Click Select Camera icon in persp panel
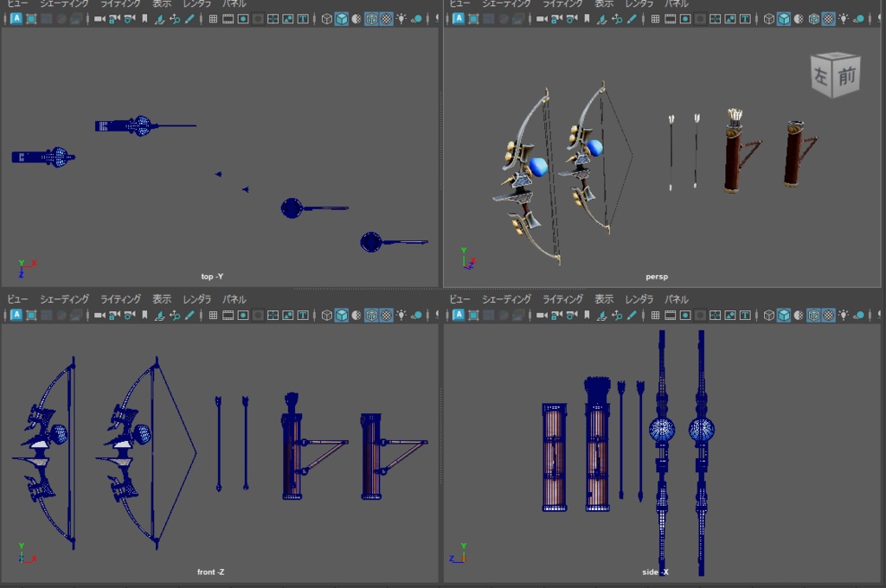 coord(542,19)
